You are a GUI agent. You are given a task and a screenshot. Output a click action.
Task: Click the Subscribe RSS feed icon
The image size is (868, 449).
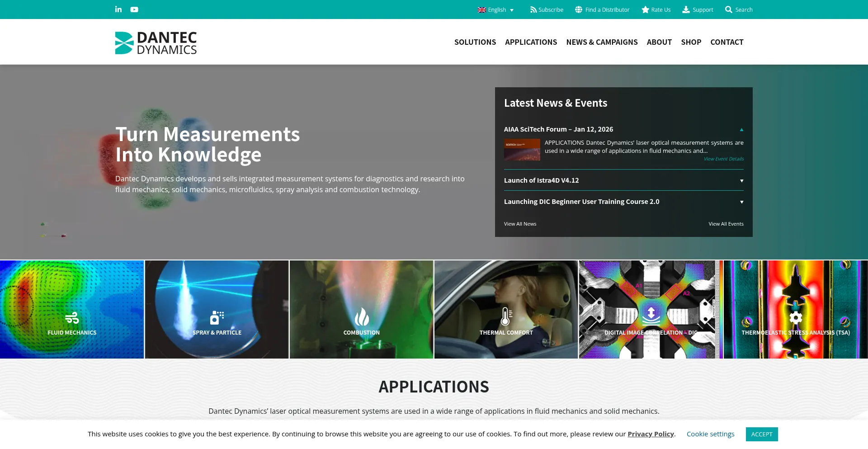coord(533,9)
